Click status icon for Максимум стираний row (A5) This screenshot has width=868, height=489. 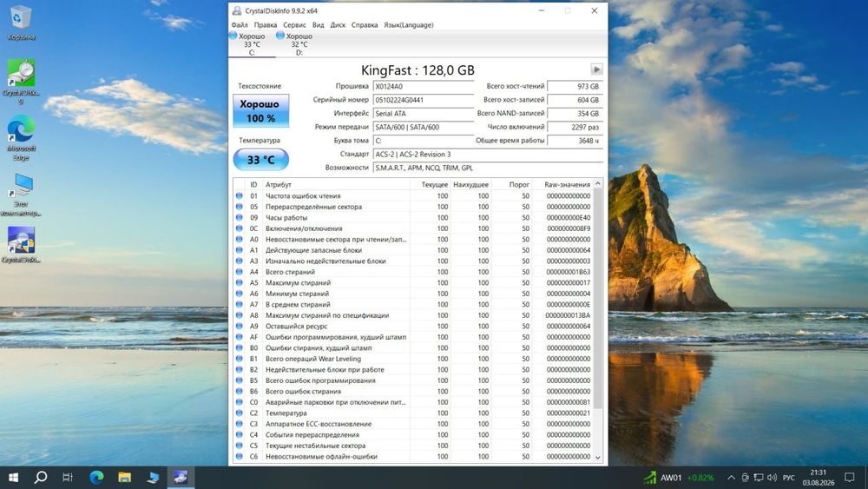click(240, 282)
